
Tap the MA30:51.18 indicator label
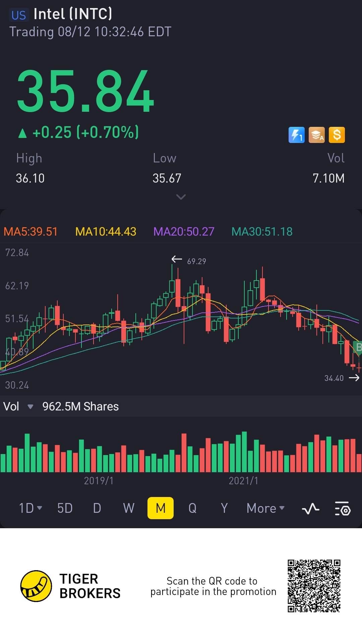coord(262,232)
